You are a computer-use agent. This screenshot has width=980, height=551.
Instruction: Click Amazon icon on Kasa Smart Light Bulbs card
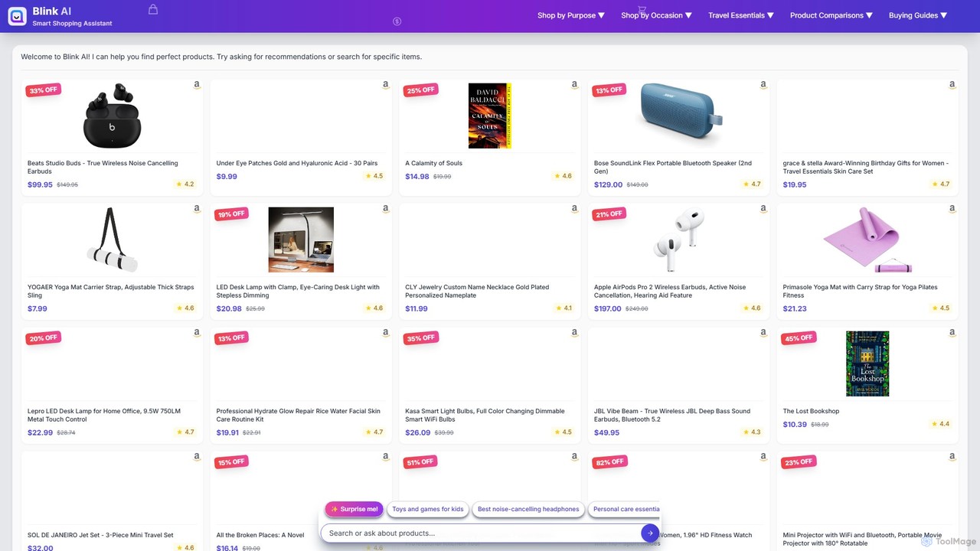point(574,333)
